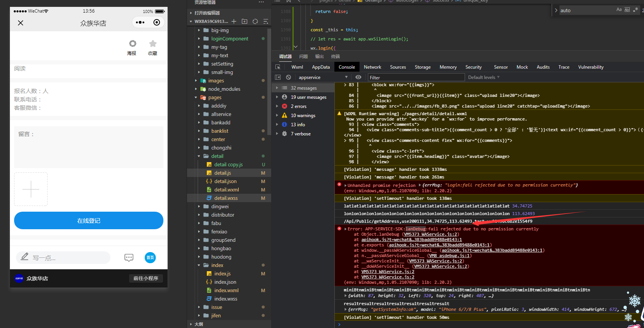Open the Sensor tab
644x328 pixels.
pyautogui.click(x=501, y=67)
